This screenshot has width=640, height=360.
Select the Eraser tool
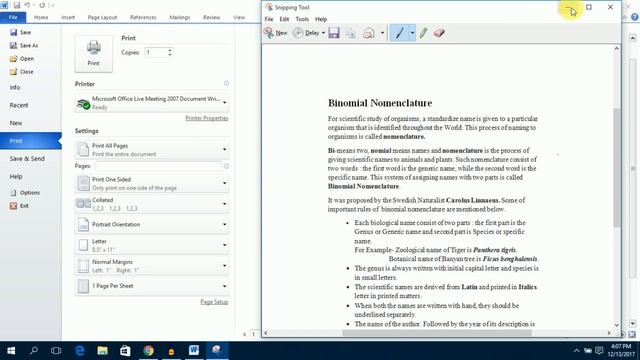439,33
